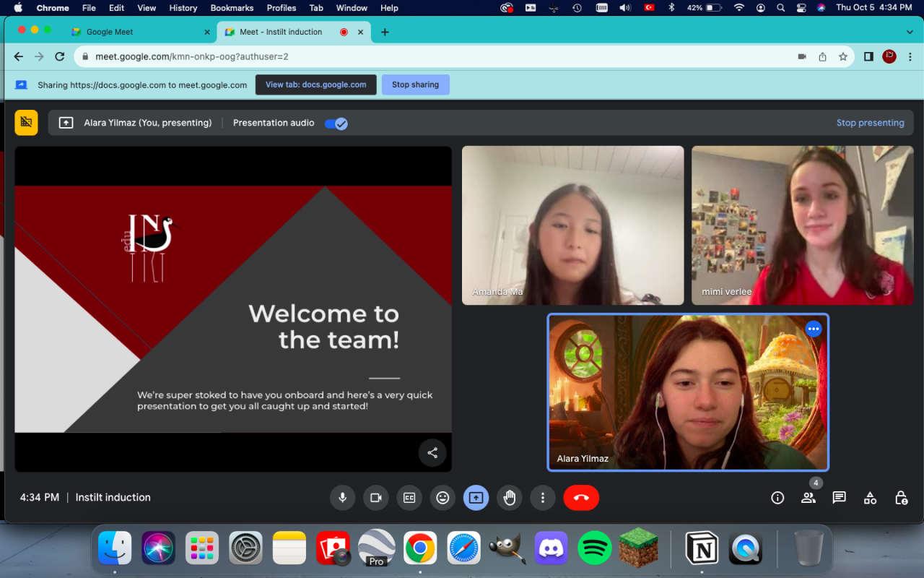
Task: Click Stop presenting link
Action: (870, 123)
